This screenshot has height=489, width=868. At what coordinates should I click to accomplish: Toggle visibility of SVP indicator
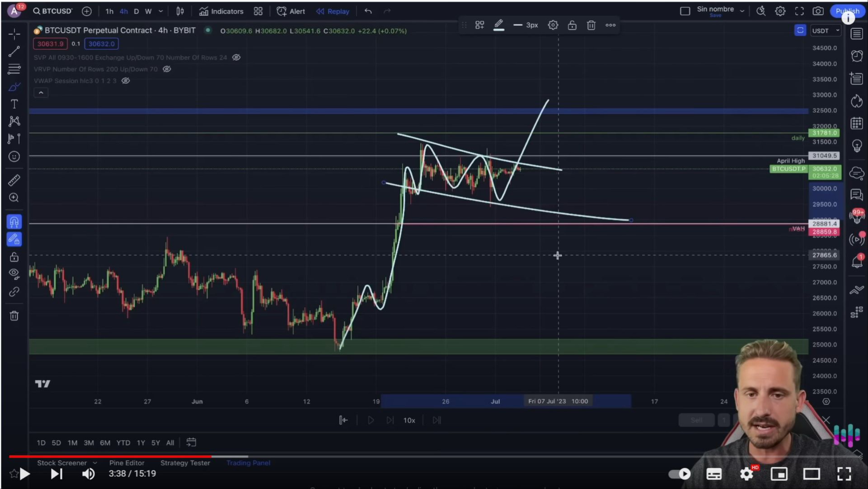236,58
